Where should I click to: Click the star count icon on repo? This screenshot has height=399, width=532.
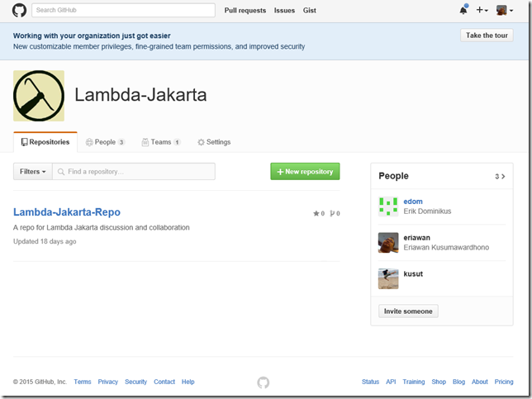316,213
